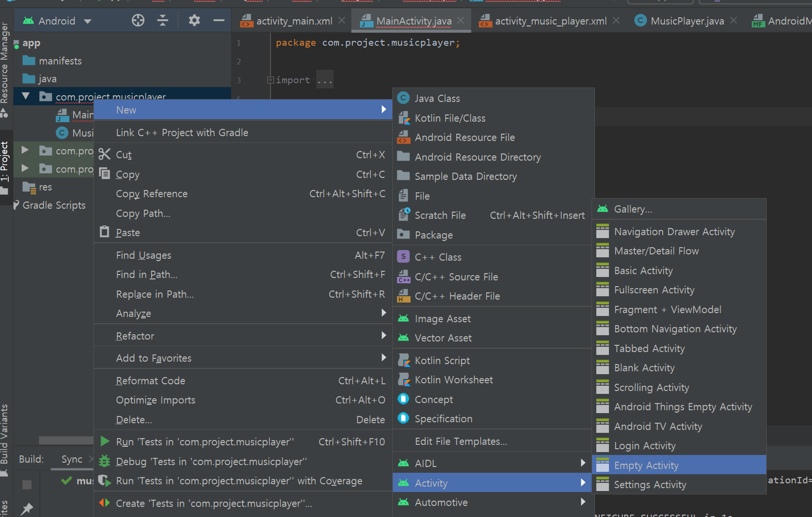This screenshot has width=812, height=517.
Task: Open the AIDL submenu arrow
Action: pyautogui.click(x=583, y=463)
